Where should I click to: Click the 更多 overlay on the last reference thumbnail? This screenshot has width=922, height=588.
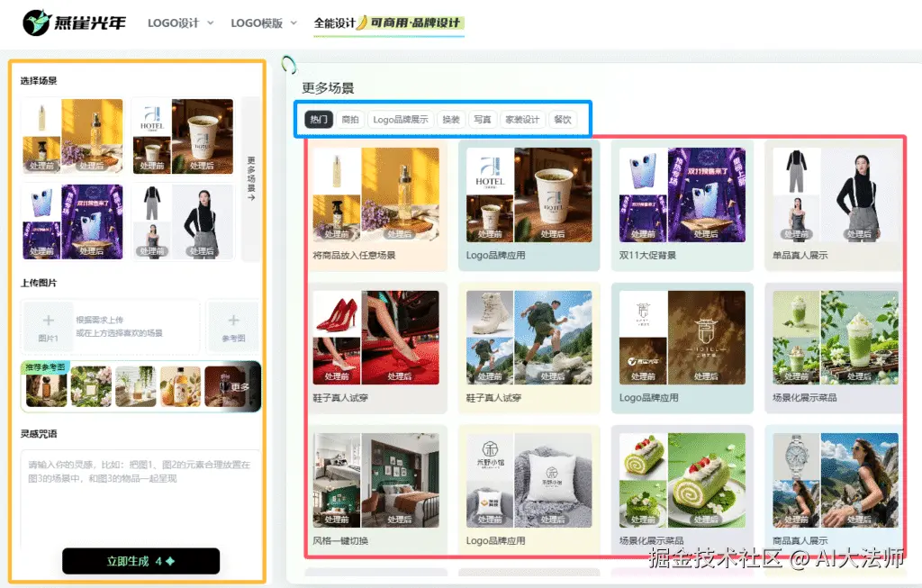[x=240, y=385]
